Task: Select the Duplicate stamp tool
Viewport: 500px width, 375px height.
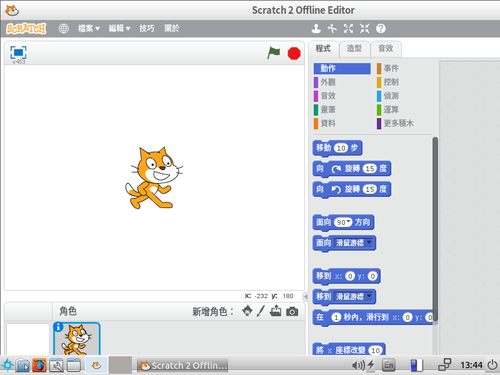Action: 316,29
